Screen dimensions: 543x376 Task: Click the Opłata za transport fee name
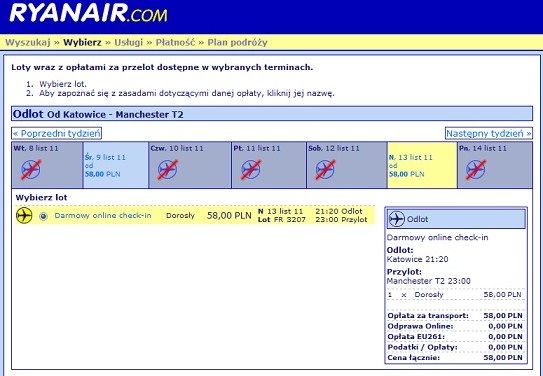[428, 315]
